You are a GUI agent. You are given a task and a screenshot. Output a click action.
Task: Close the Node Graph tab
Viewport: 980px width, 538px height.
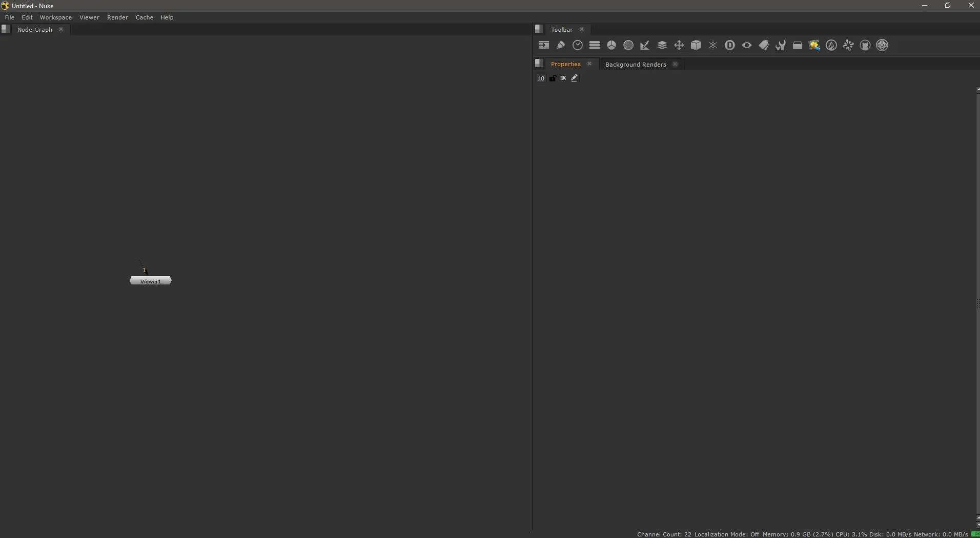pyautogui.click(x=61, y=29)
